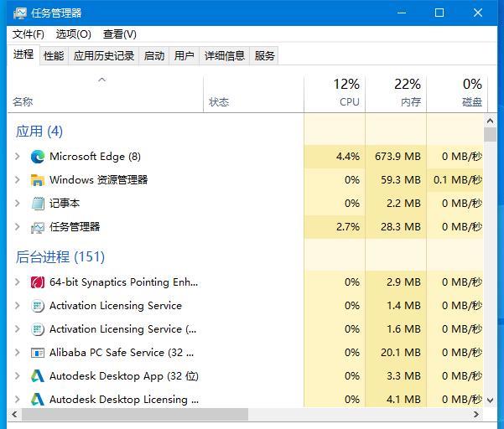Click the Activation Licensing Service (... icon
Screen dimensions: 504x429
click(x=38, y=329)
